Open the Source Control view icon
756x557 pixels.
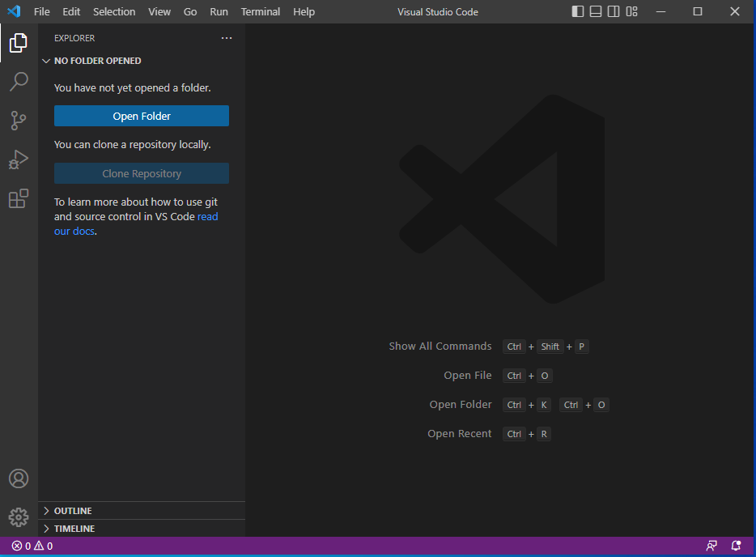[x=19, y=121]
